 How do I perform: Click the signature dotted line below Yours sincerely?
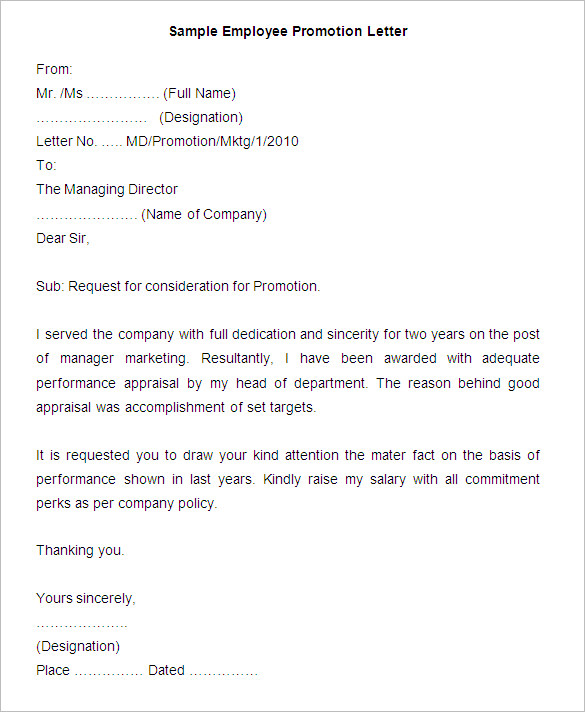[82, 626]
